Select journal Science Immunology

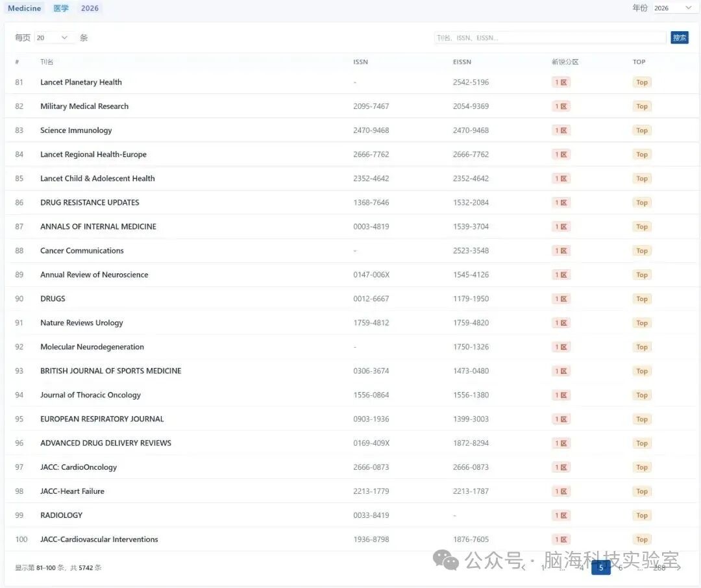(x=76, y=130)
